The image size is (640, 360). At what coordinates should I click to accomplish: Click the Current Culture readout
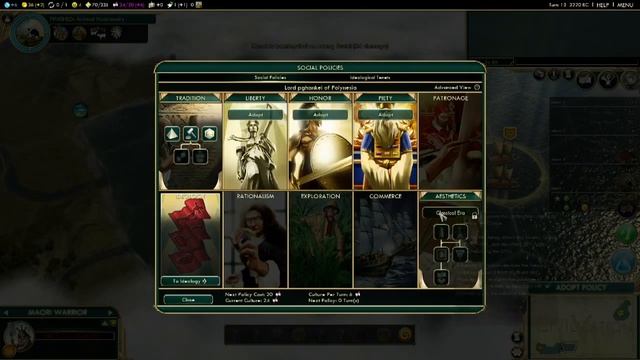click(251, 300)
